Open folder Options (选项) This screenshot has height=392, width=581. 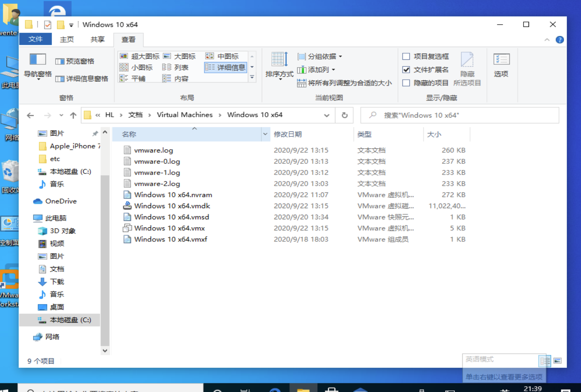(501, 65)
